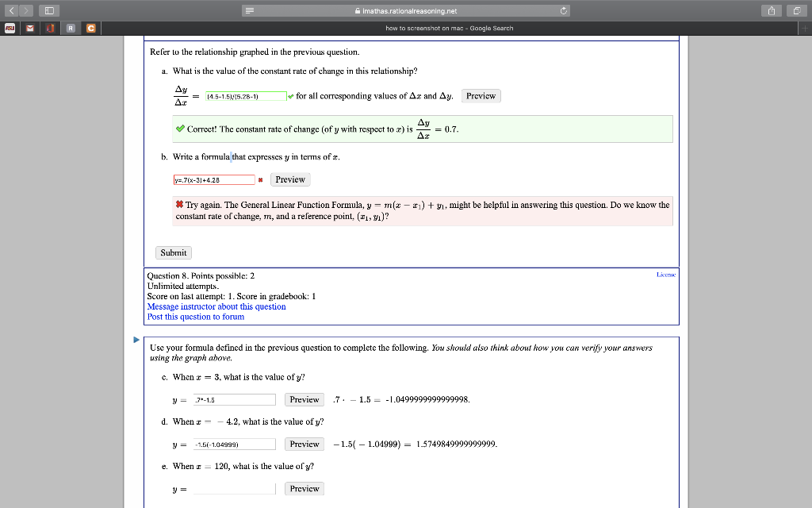Image resolution: width=812 pixels, height=508 pixels.
Task: Open the ASU bookmark icon
Action: 10,28
